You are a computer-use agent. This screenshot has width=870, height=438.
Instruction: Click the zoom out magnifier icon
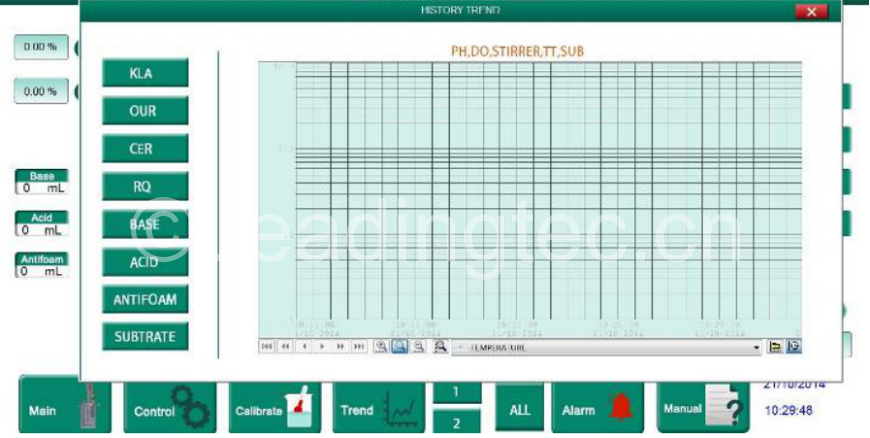418,347
